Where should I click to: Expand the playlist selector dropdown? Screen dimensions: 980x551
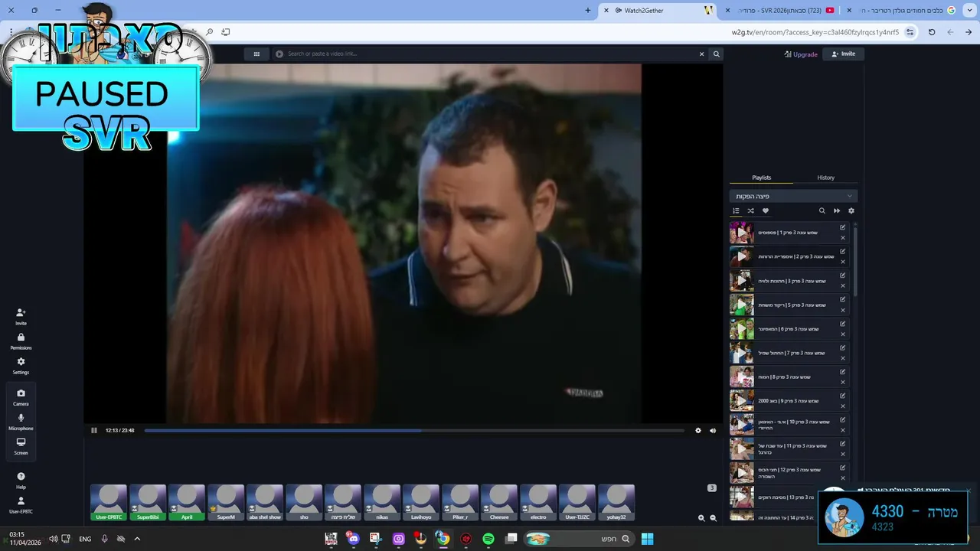pyautogui.click(x=793, y=196)
